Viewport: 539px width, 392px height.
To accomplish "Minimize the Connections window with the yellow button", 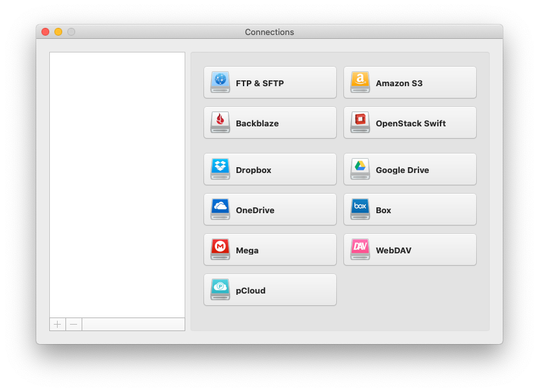I will (x=58, y=32).
